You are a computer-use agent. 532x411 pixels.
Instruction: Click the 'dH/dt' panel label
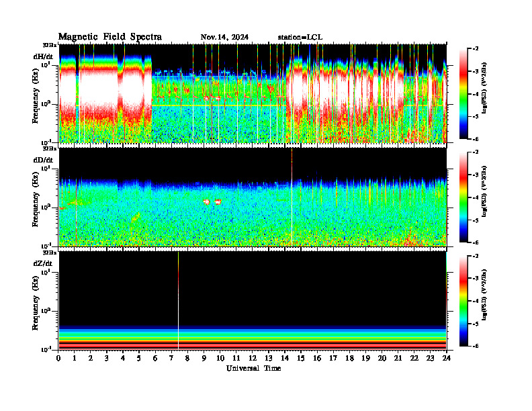(x=43, y=56)
